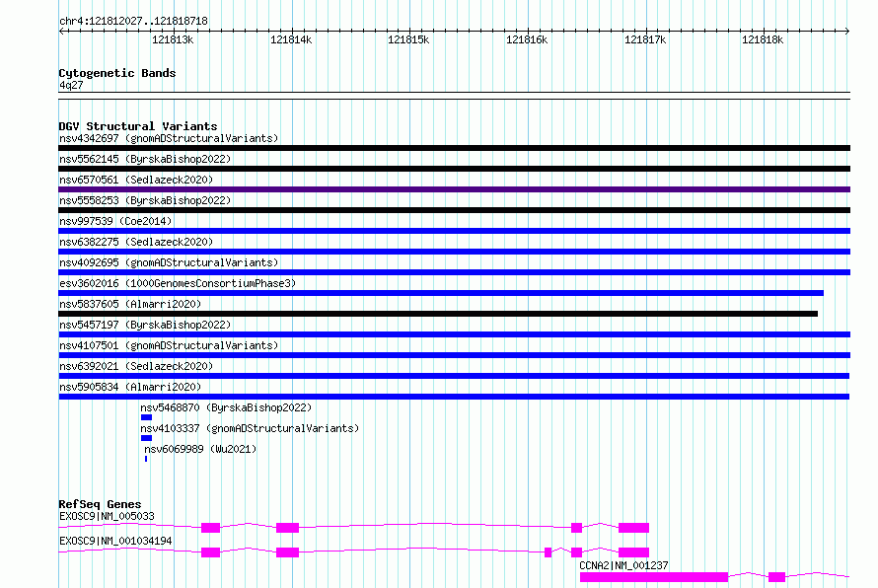
Task: Click the black bar under nsv5562145
Action: [454, 169]
